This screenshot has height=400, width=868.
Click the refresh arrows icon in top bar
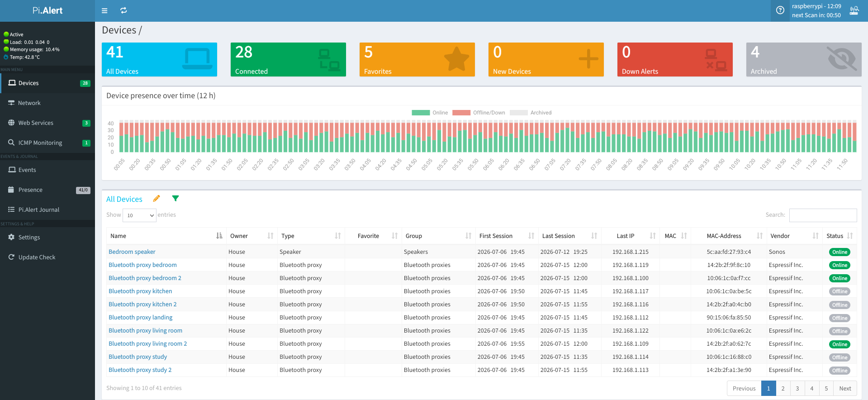123,10
